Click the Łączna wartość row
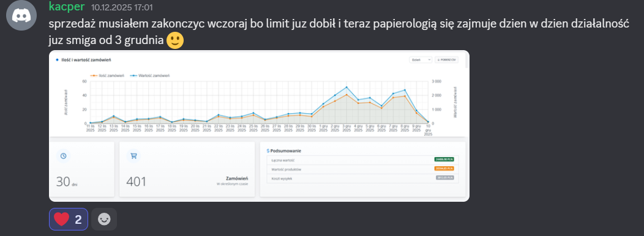644x236 pixels. 362,160
